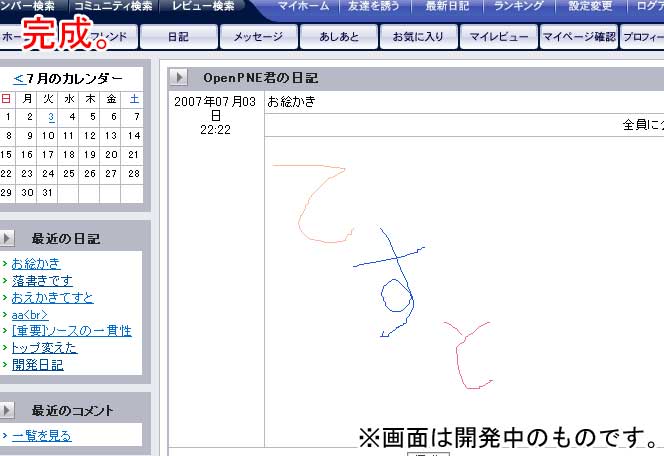Click 一覧を見る under recent comments
Screen dimensions: 664x456
tap(41, 436)
